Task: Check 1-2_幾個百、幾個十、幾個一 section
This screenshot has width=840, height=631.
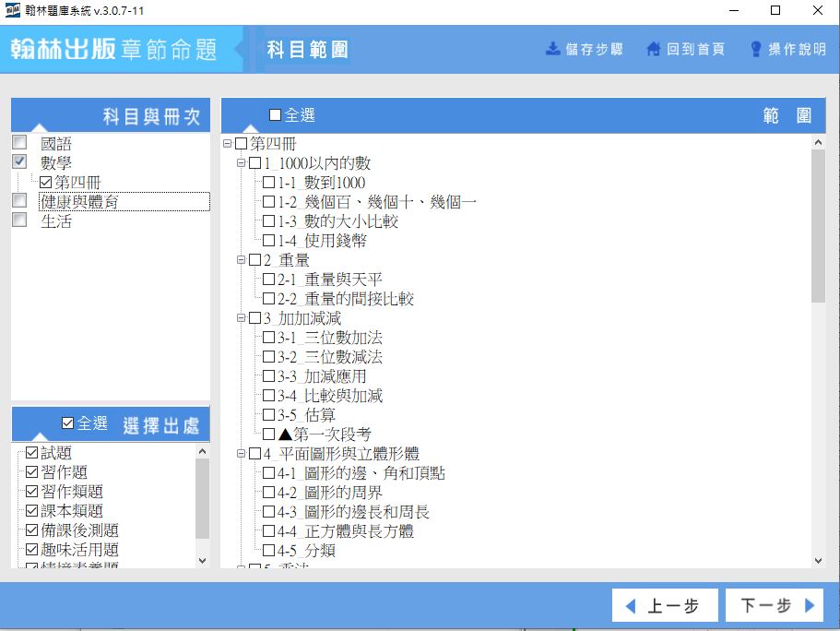Action: click(269, 202)
